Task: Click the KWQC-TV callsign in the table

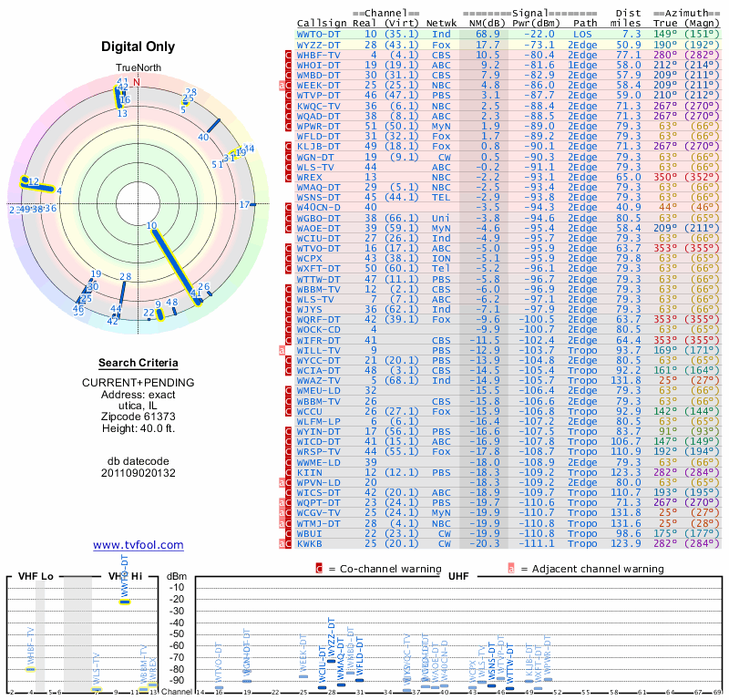Action: (319, 106)
